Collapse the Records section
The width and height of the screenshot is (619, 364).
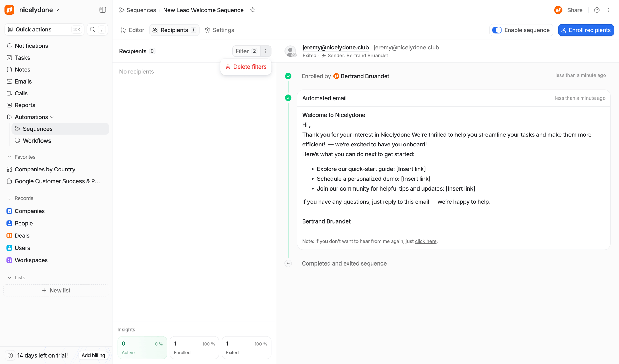[x=10, y=198]
